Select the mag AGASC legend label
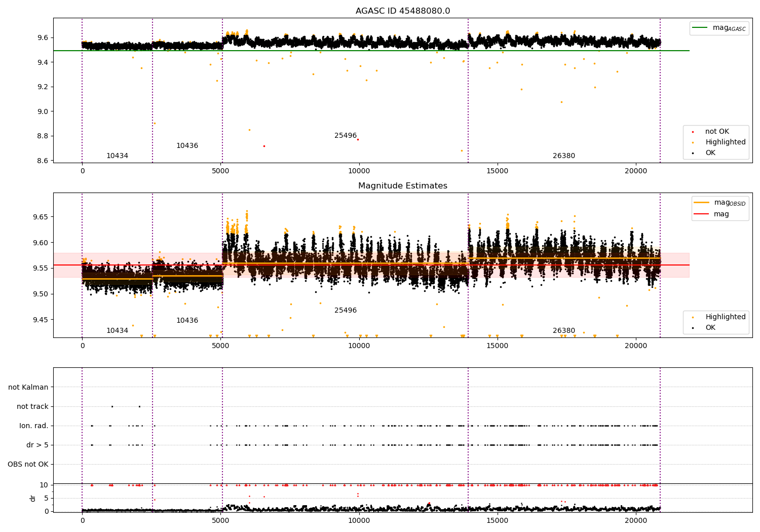This screenshot has width=760, height=532. pyautogui.click(x=729, y=28)
